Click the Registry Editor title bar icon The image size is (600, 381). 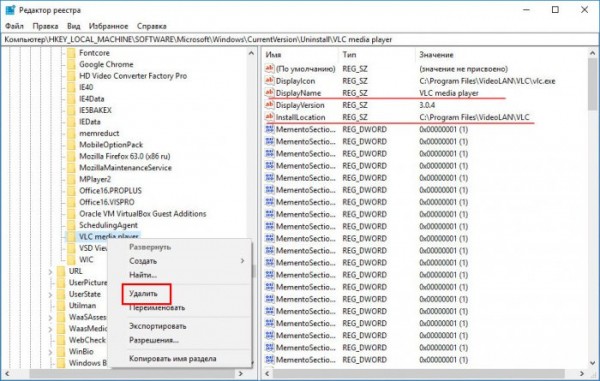10,10
